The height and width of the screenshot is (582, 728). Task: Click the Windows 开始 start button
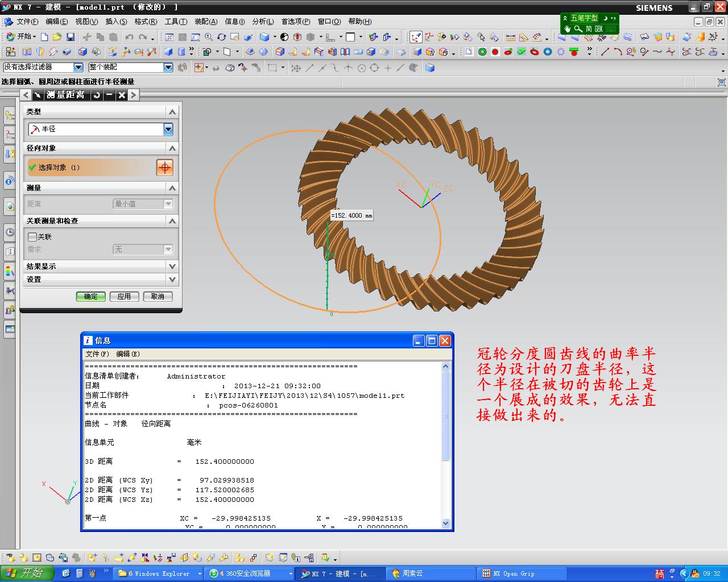[27, 573]
